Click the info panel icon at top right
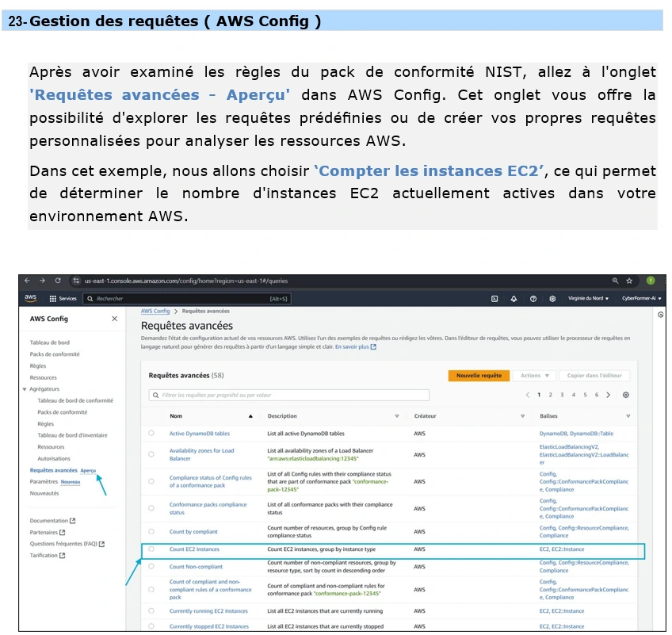The width and height of the screenshot is (672, 635). (x=660, y=315)
